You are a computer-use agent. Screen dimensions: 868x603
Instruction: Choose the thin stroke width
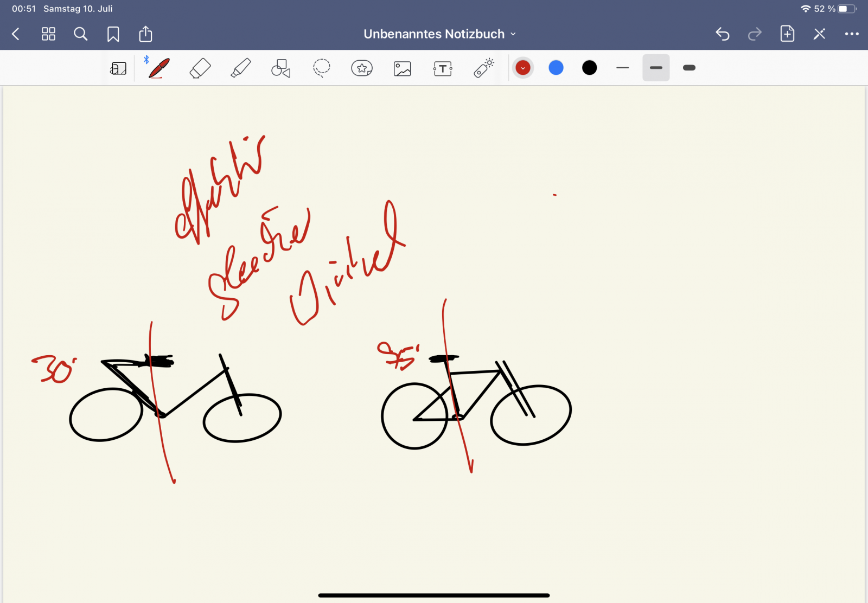point(623,68)
